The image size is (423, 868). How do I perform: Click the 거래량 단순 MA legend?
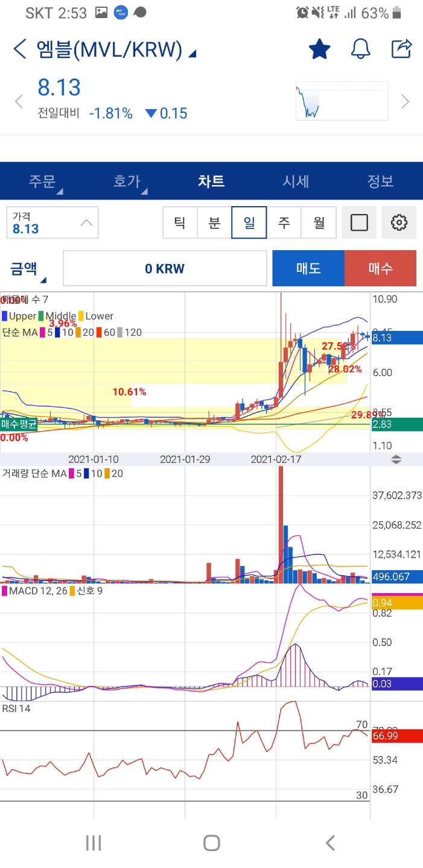[x=34, y=474]
